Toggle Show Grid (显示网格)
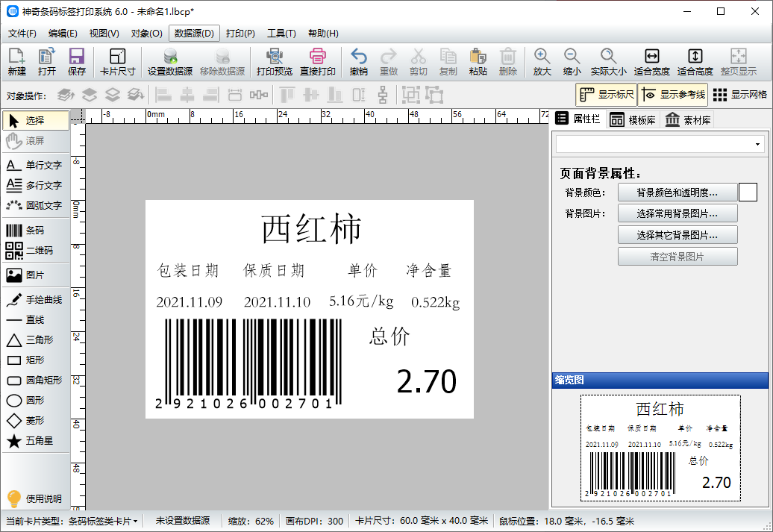Image resolution: width=773 pixels, height=532 pixels. pos(740,95)
